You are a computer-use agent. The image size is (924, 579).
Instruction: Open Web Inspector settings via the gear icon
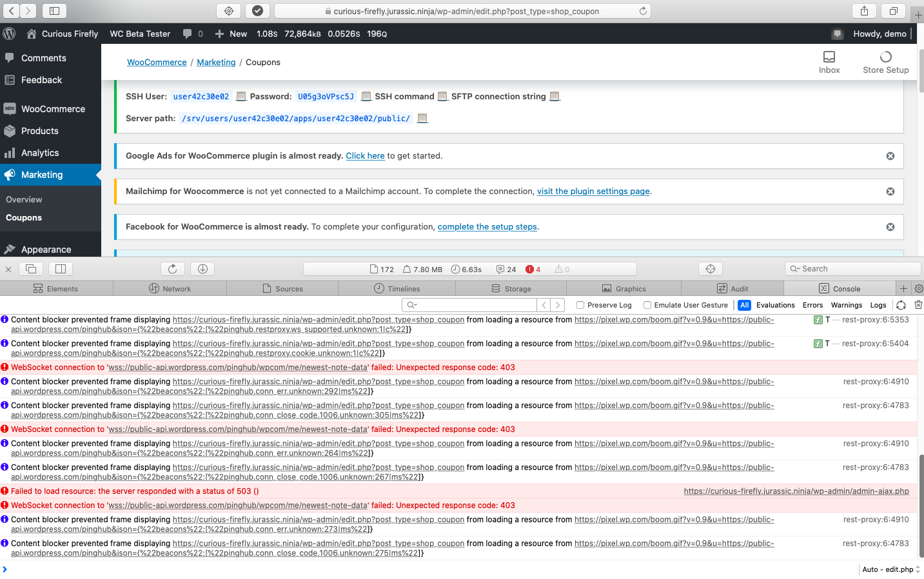pos(918,288)
